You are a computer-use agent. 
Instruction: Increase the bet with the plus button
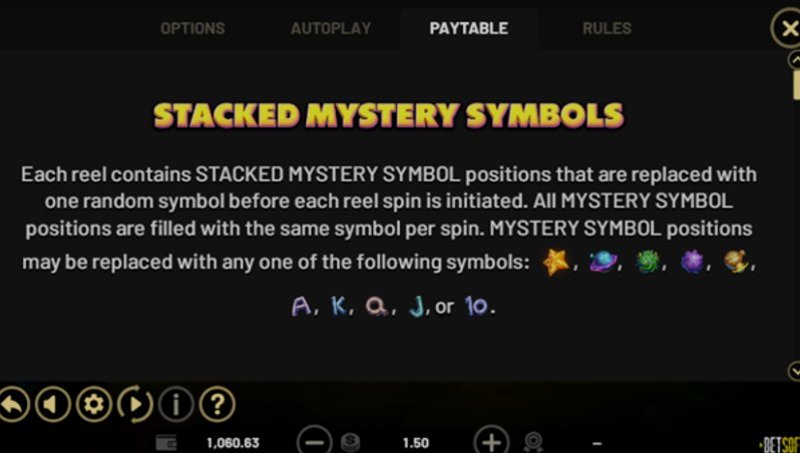pos(491,442)
